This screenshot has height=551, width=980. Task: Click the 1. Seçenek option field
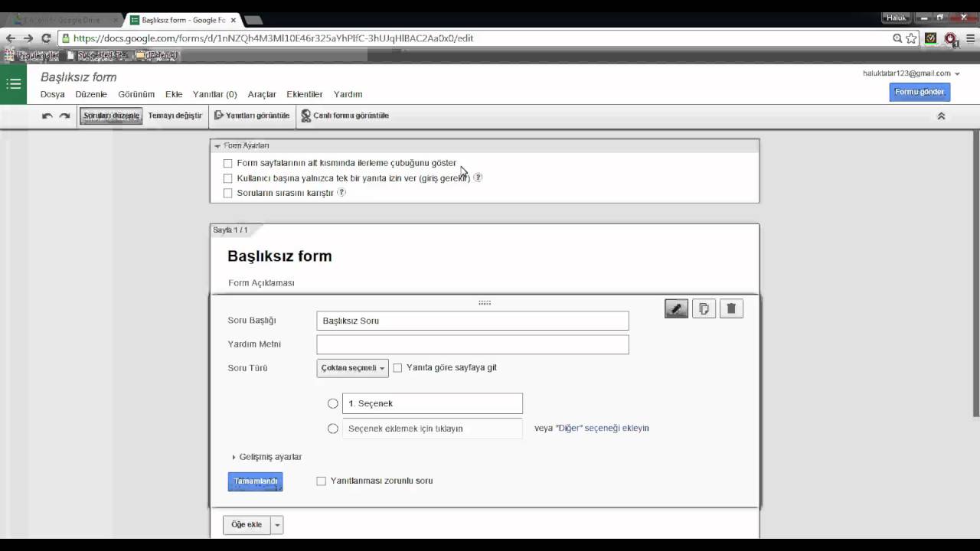pos(433,403)
